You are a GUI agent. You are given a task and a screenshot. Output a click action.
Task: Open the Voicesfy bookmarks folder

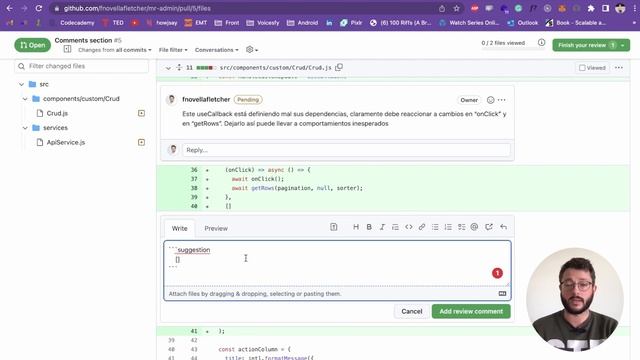(263, 23)
